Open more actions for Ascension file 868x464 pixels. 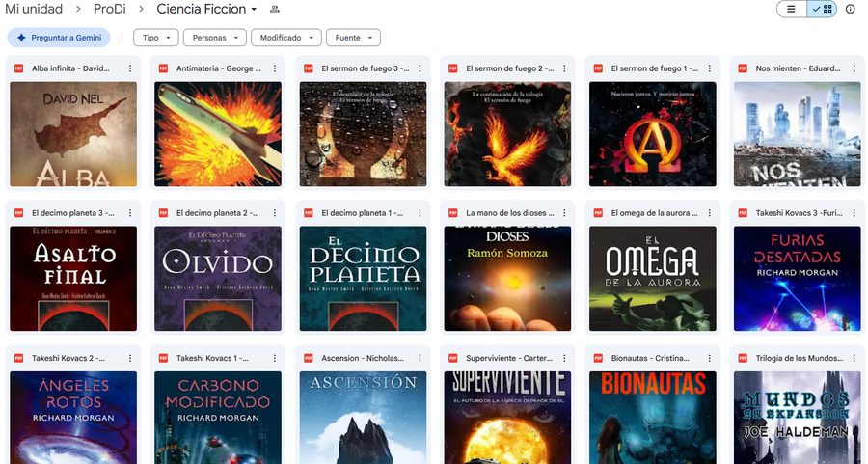pos(420,358)
